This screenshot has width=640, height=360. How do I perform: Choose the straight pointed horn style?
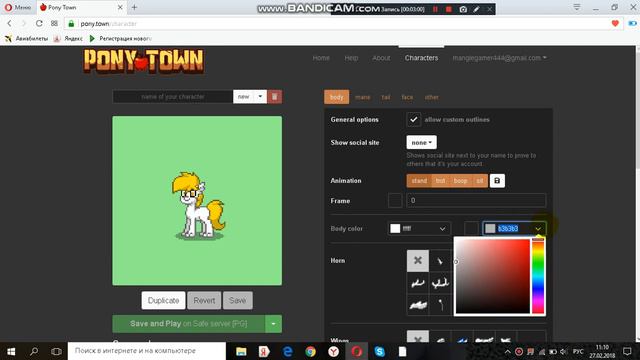point(440,260)
